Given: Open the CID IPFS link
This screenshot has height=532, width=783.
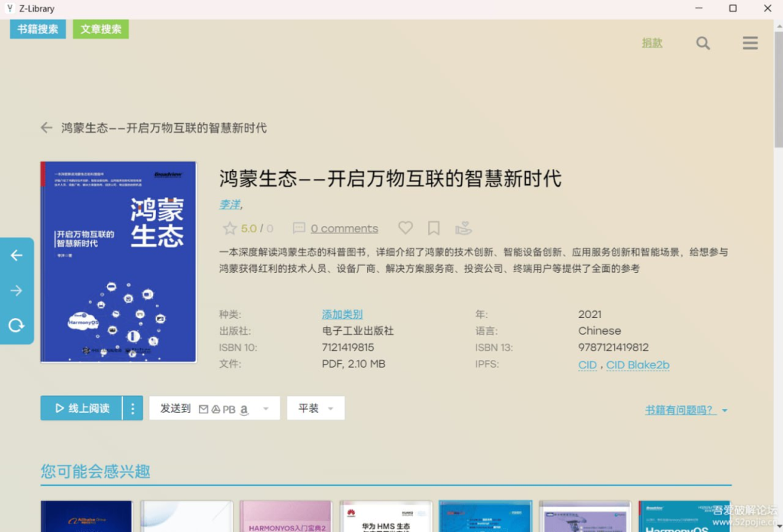Looking at the screenshot, I should 587,365.
